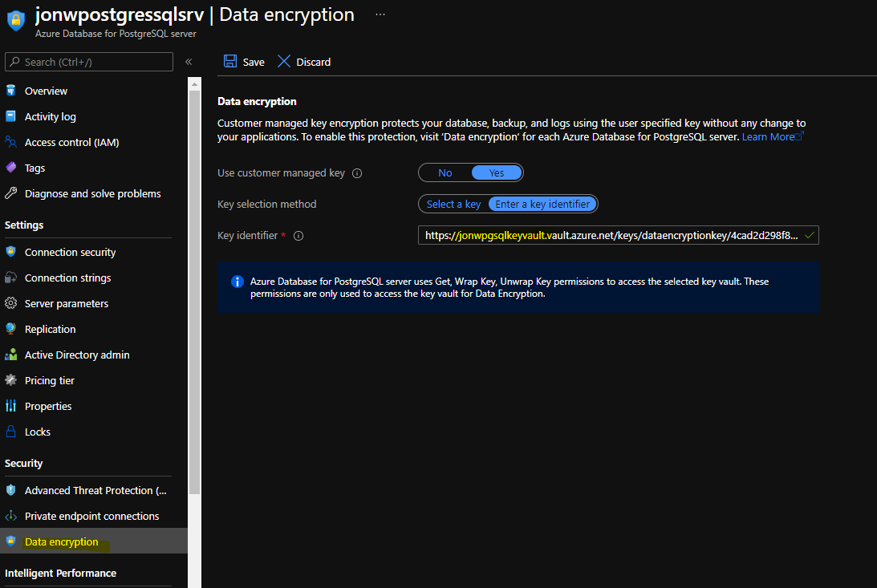Open Advanced Threat Protection page
The image size is (877, 588).
pos(95,490)
